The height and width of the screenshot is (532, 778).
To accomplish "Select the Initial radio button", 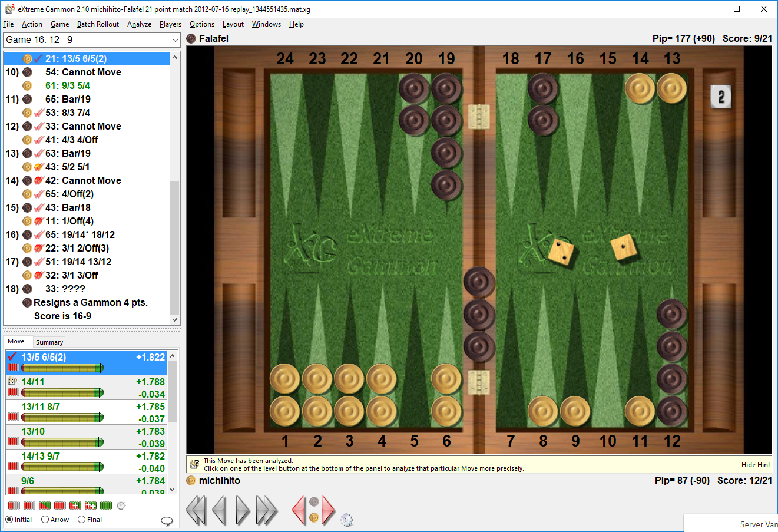I will 9,520.
